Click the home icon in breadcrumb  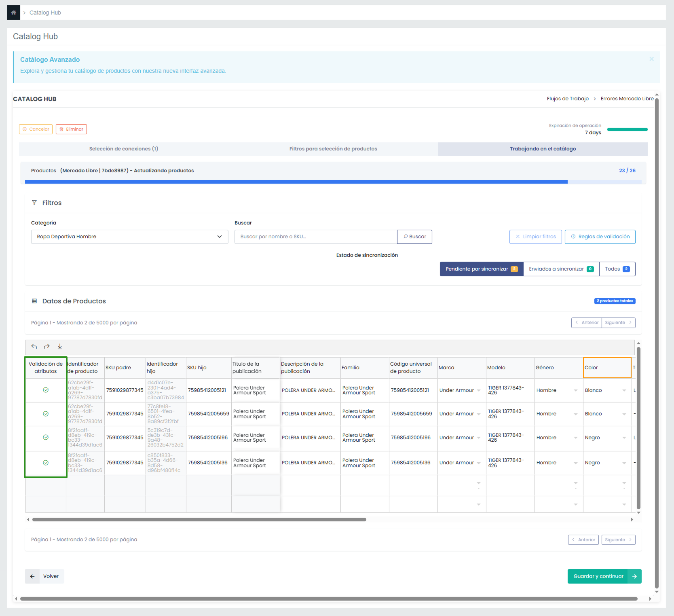point(13,13)
